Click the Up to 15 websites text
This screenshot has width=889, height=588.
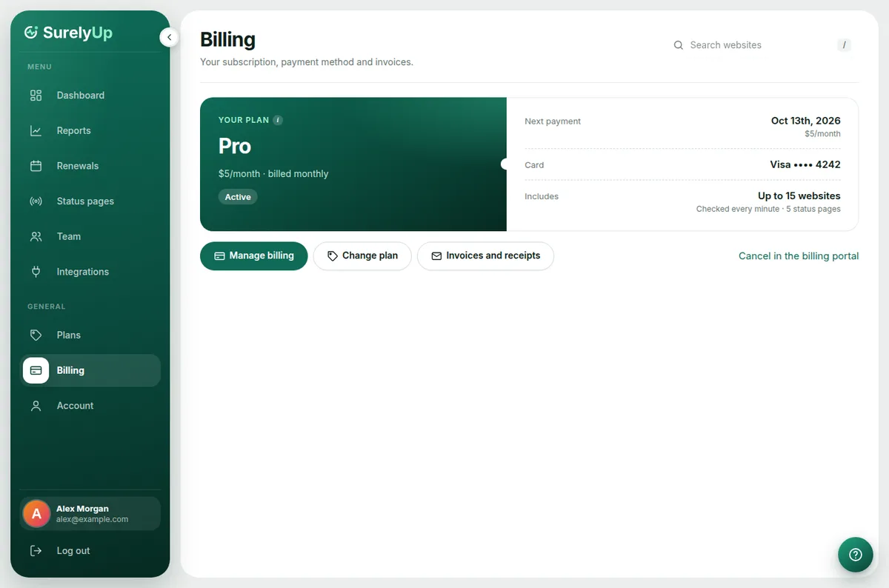799,196
